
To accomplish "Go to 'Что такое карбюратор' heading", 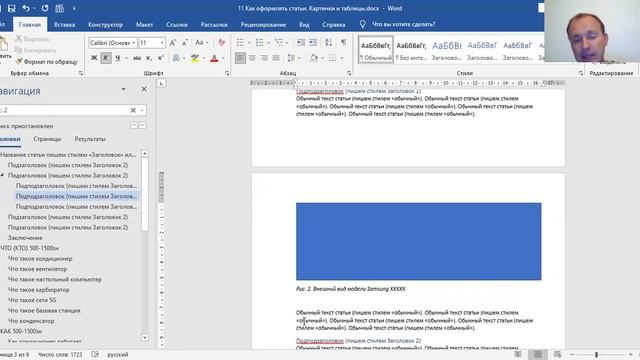I will pos(39,290).
